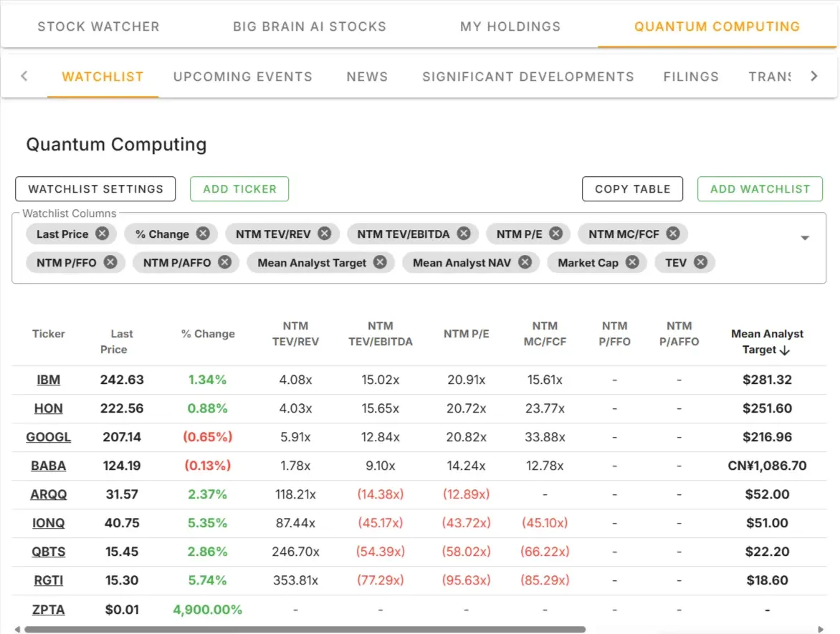Click the Watchlist Settings button
This screenshot has height=634, width=840.
(x=95, y=189)
